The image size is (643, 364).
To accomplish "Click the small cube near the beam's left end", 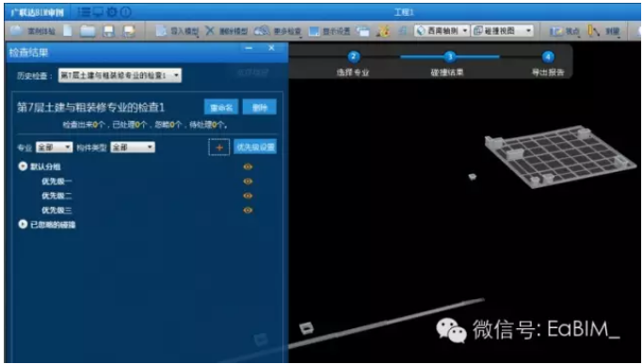I will tap(306, 328).
